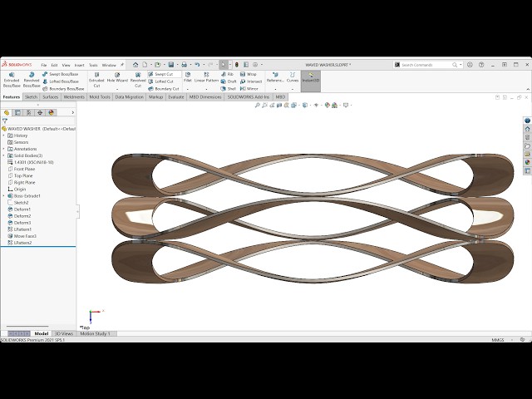This screenshot has width=532, height=399.
Task: Switch to the Weldments tab
Action: tap(74, 97)
